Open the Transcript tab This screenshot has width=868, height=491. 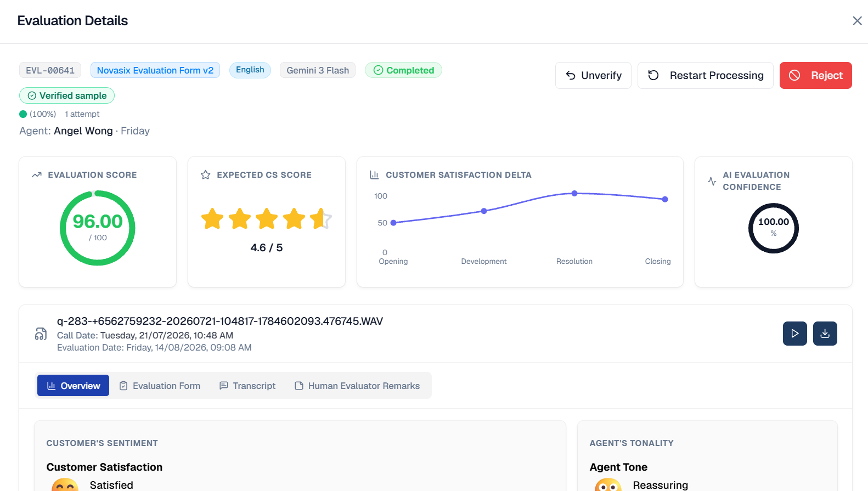pos(247,386)
